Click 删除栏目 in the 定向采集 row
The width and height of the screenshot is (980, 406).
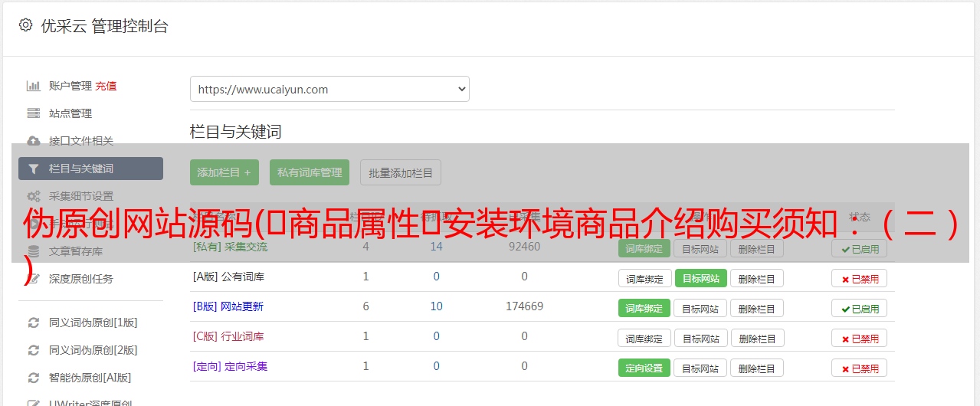point(757,368)
